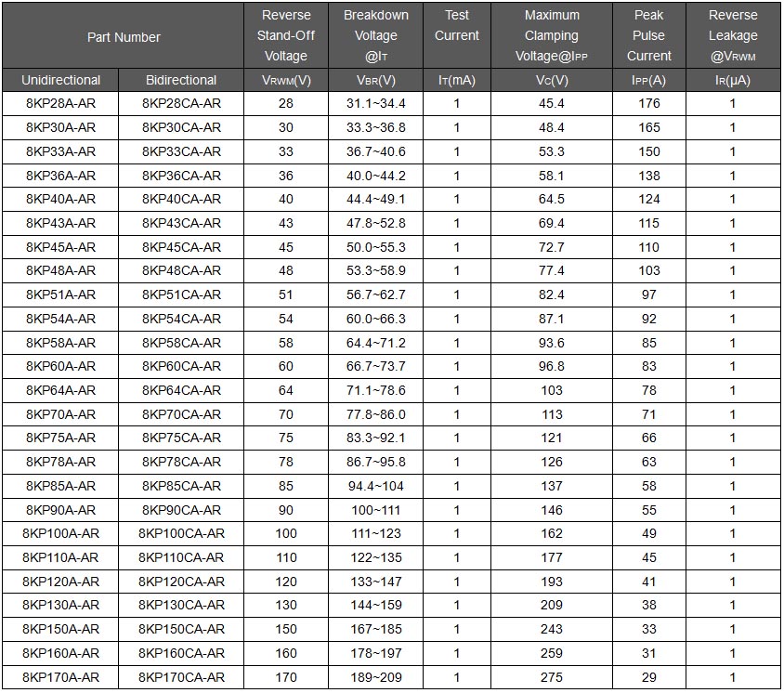Screen dimensions: 784x693
Task: Click part number 8KP45A-AR
Action: coord(61,247)
